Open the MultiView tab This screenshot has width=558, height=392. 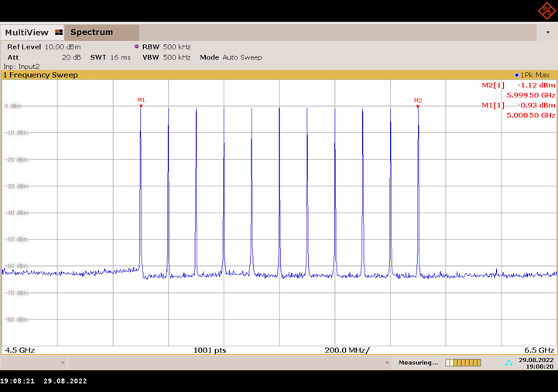coord(27,32)
